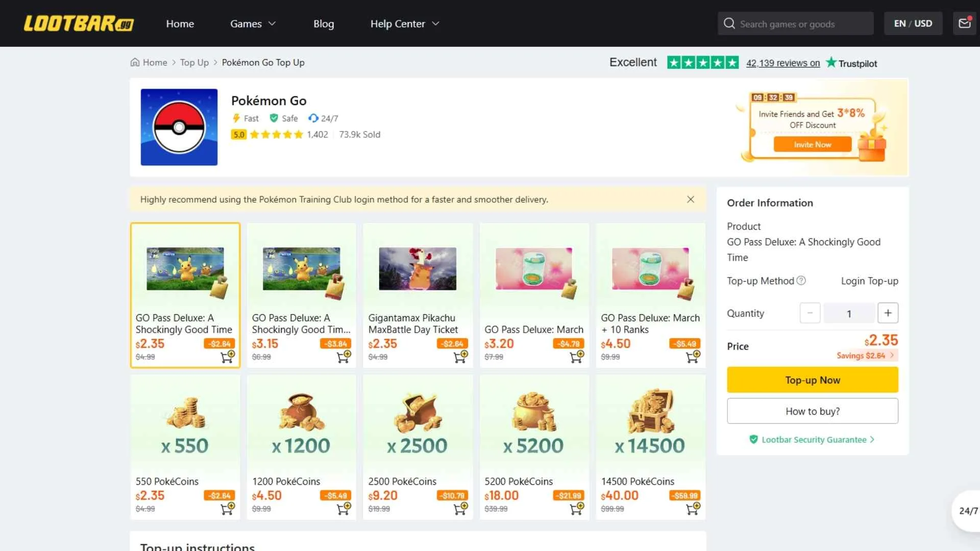Increase quantity with the plus stepper

(x=888, y=313)
